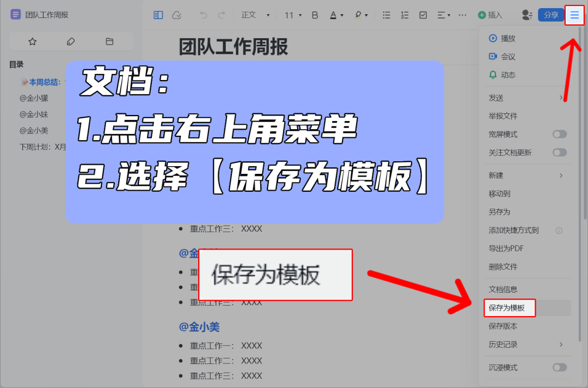Open the 正文 paragraph style dropdown

254,15
